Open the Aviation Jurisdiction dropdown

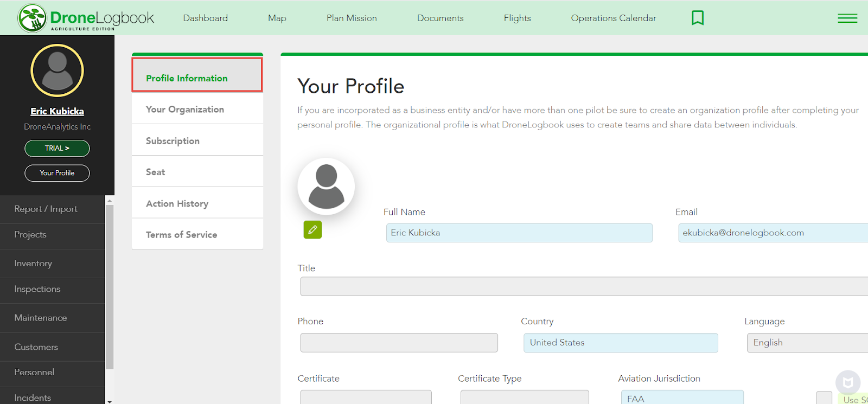(682, 397)
